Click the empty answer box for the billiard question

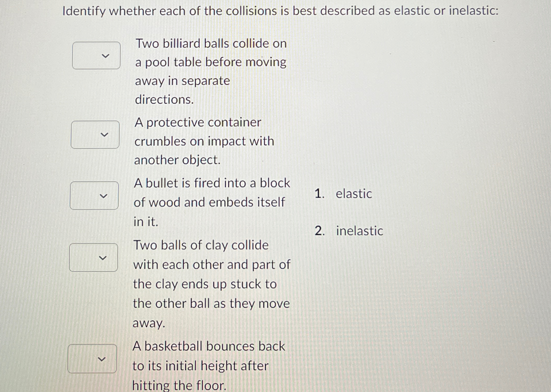(x=96, y=55)
